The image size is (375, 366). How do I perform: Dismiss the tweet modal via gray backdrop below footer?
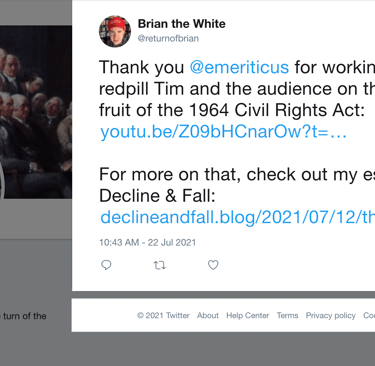187,349
